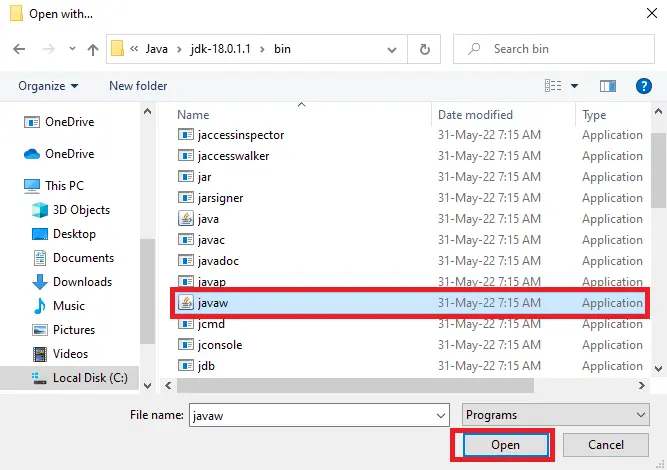Open the view options dropdown arrow
The height and width of the screenshot is (470, 667).
(x=574, y=86)
